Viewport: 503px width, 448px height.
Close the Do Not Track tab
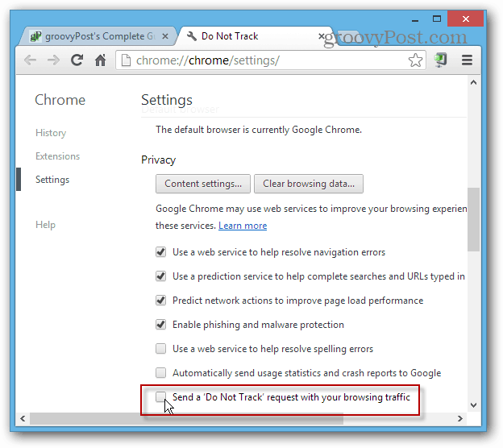coord(321,36)
